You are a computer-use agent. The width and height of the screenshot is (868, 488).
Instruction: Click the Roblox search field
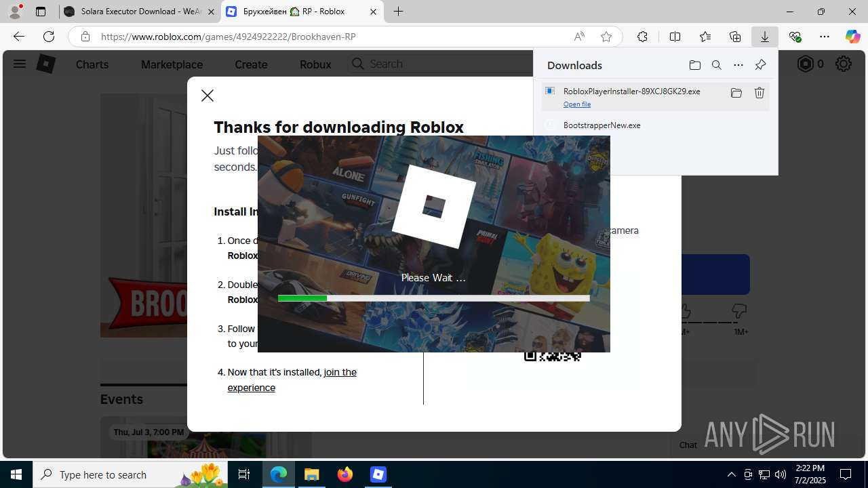click(441, 64)
